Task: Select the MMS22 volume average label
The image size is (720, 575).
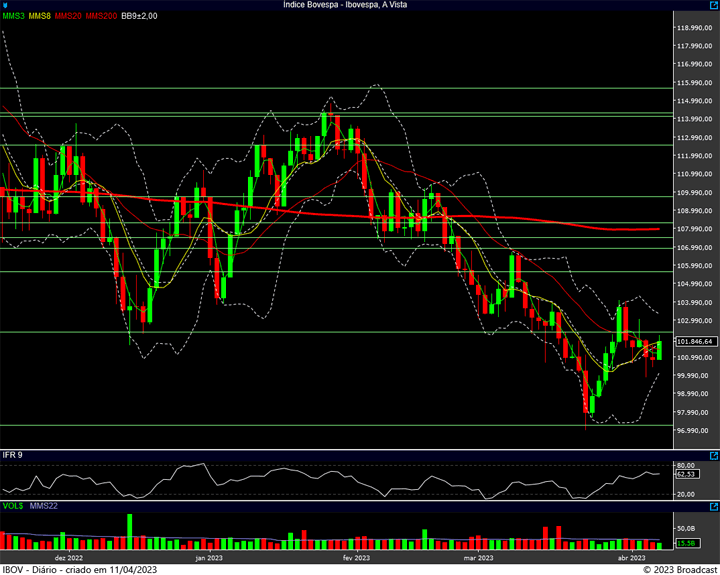Action: pyautogui.click(x=44, y=506)
